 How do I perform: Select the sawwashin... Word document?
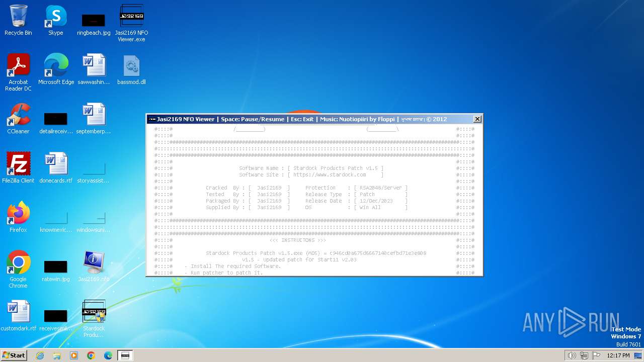[x=94, y=69]
